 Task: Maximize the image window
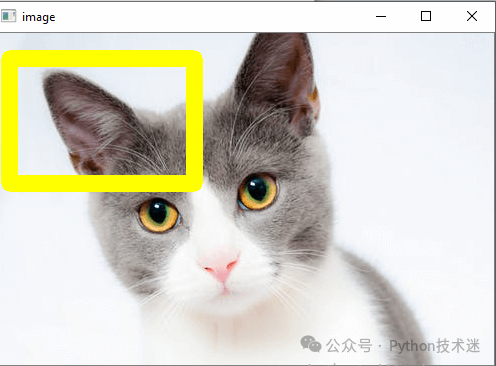pos(426,16)
